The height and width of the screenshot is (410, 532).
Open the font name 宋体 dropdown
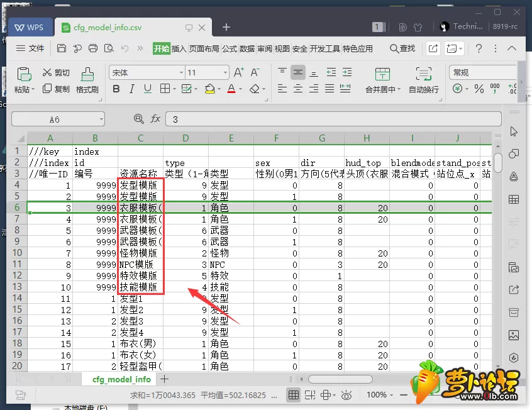point(182,73)
